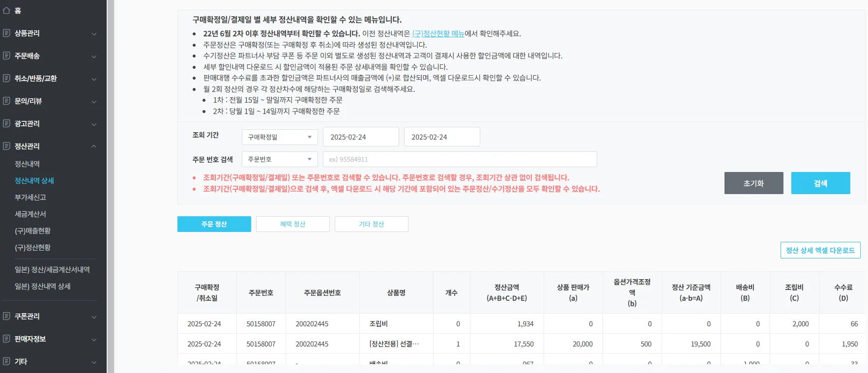The height and width of the screenshot is (373, 868).
Task: Click the 주문배송 menu list icon
Action: [6, 56]
